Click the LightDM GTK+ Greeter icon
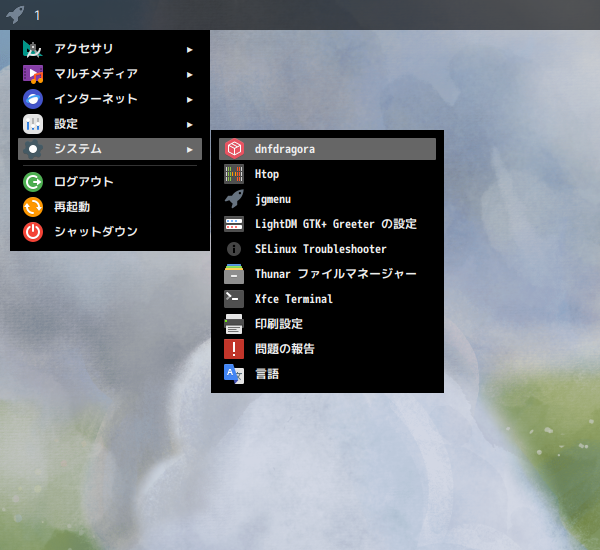Viewport: 600px width, 550px height. point(234,224)
